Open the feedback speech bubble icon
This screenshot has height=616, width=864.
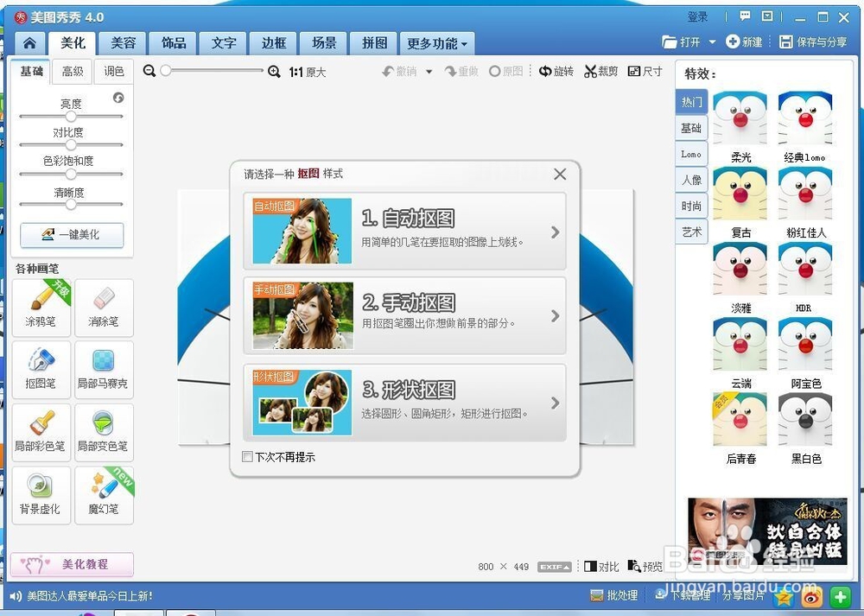pyautogui.click(x=745, y=16)
